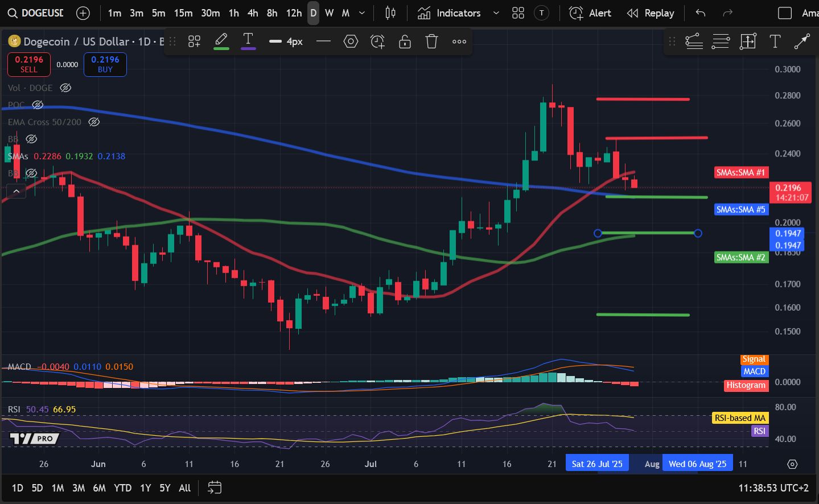
Task: Open the Indicators dialog
Action: click(449, 13)
